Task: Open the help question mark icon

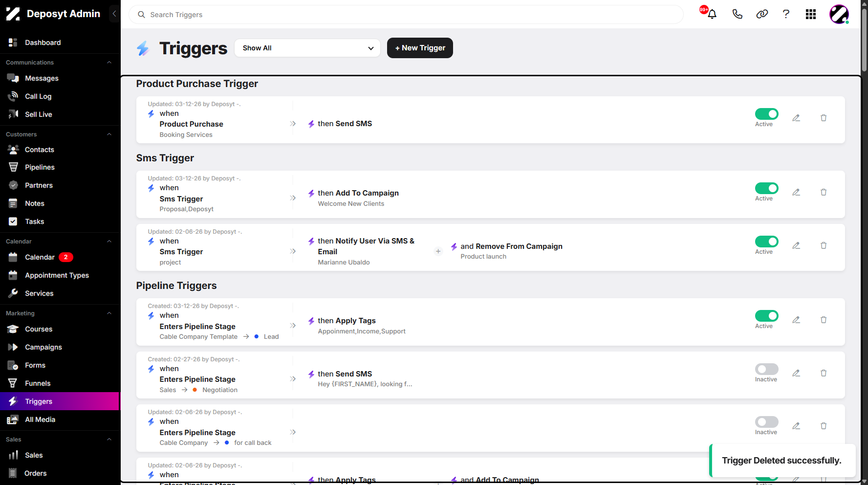Action: coord(786,14)
